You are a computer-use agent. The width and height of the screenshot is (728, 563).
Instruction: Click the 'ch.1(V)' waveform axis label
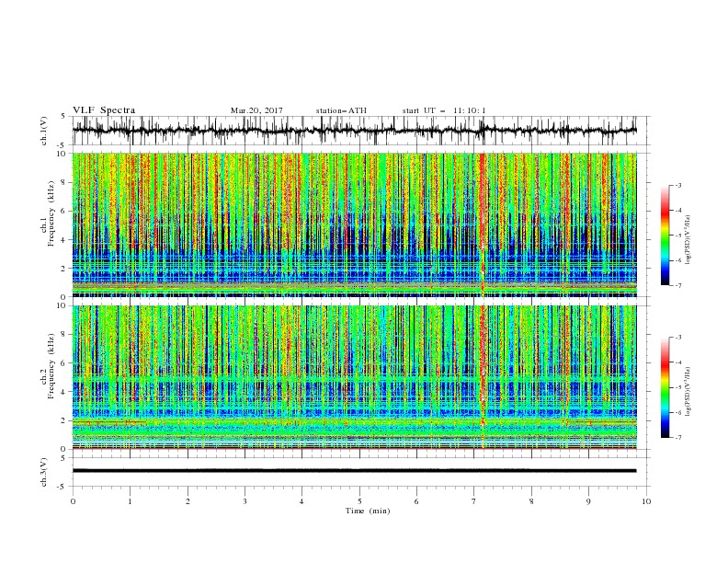coord(44,131)
